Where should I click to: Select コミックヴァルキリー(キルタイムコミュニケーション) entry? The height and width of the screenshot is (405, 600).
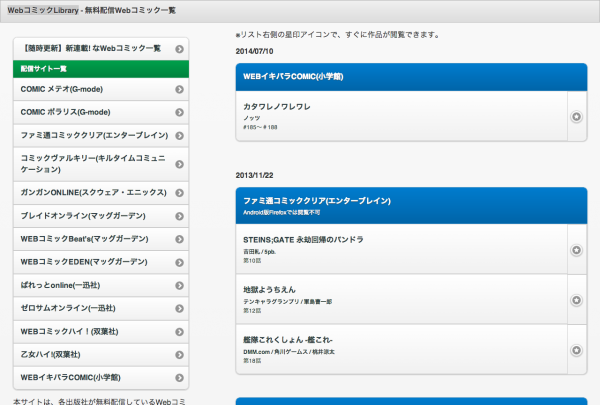click(101, 164)
